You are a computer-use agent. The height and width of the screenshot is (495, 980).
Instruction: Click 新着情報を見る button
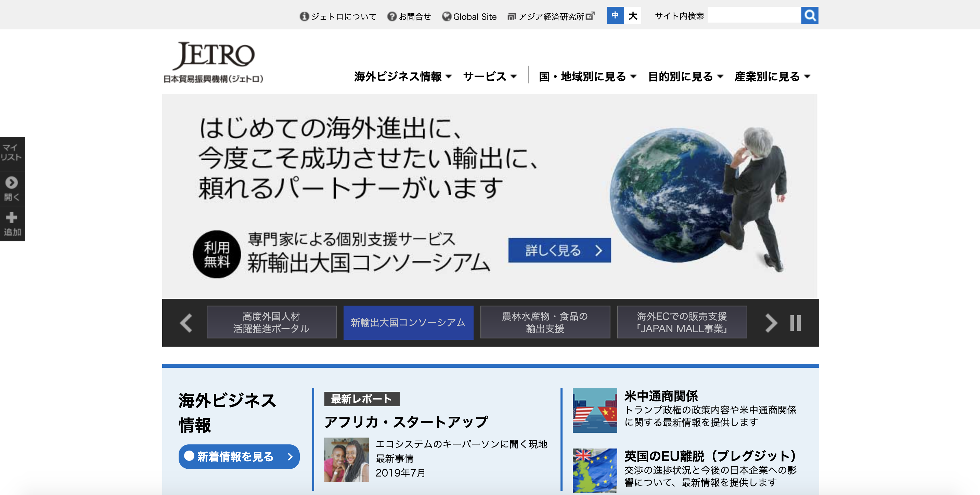pos(239,456)
